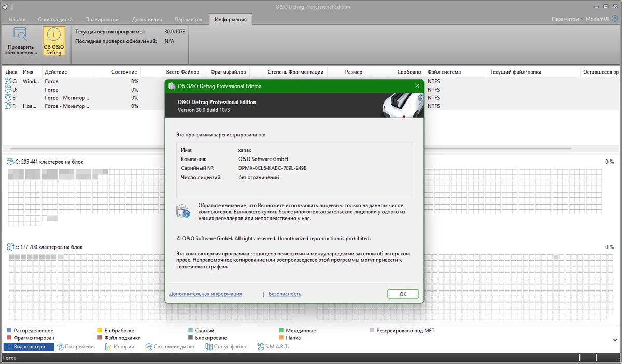Select drive D: SSD icon in the drive list
The width and height of the screenshot is (622, 364).
point(8,90)
